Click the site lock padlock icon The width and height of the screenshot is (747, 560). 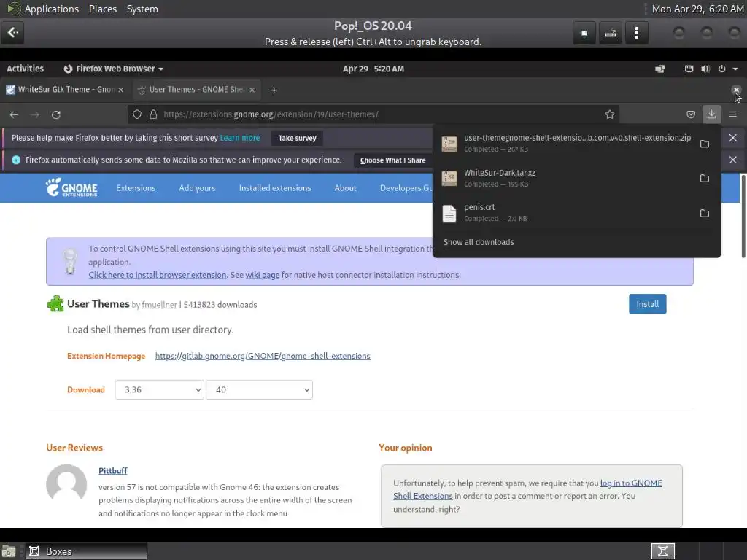click(x=153, y=114)
